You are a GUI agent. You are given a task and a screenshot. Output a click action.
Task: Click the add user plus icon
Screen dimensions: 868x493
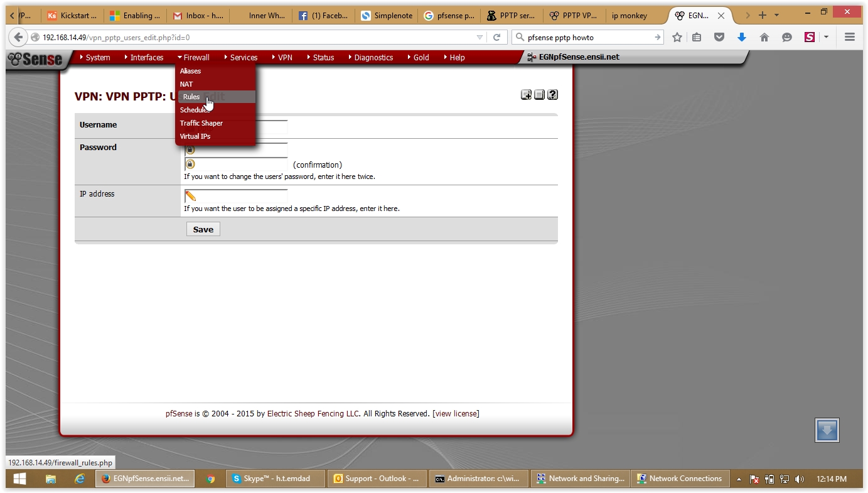tap(526, 95)
